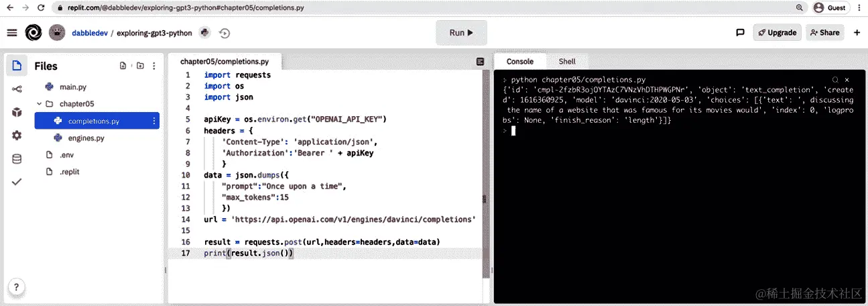Viewport: 868px width, 306px height.
Task: Click the Add folder icon
Action: (x=140, y=66)
